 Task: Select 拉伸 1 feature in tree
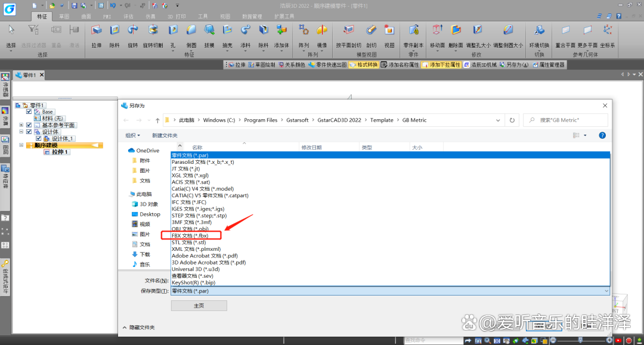click(x=57, y=152)
